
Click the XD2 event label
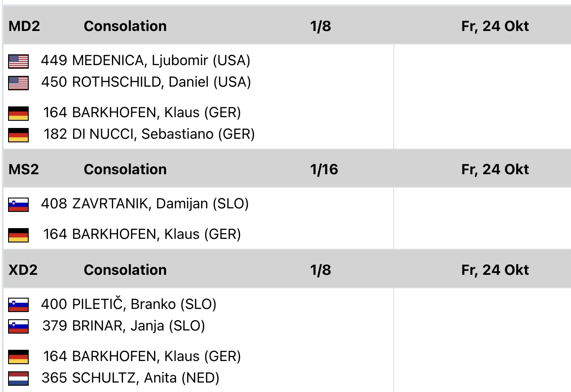coord(23,270)
